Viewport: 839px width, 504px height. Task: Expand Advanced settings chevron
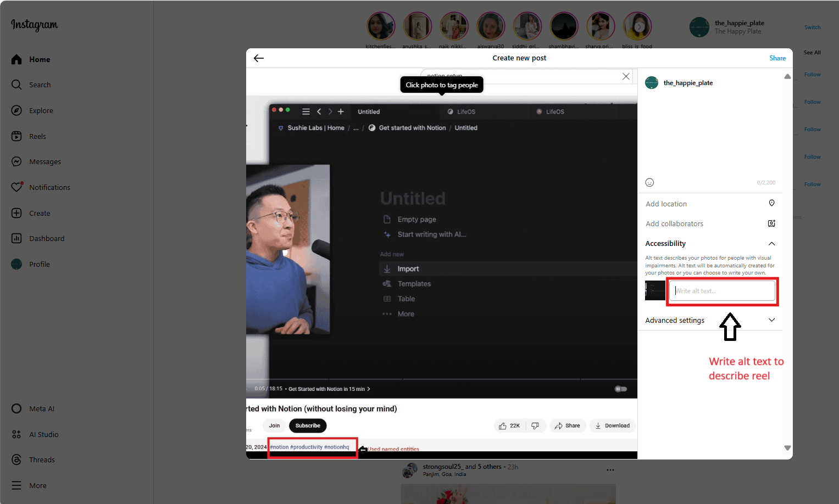tap(771, 320)
